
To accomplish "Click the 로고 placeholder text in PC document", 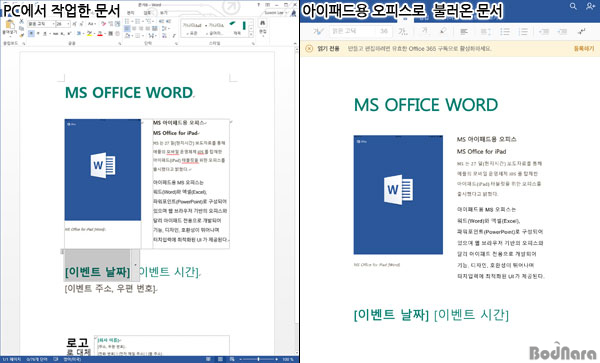I will click(x=78, y=342).
